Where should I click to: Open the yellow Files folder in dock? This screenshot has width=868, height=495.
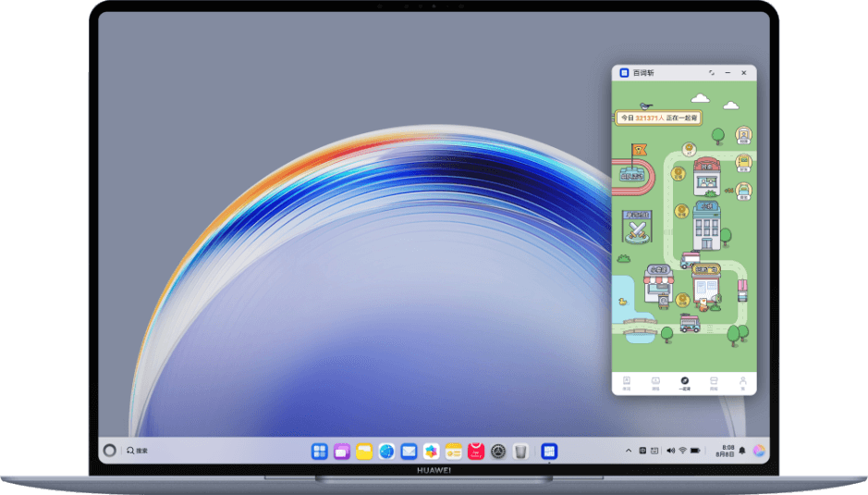point(364,452)
